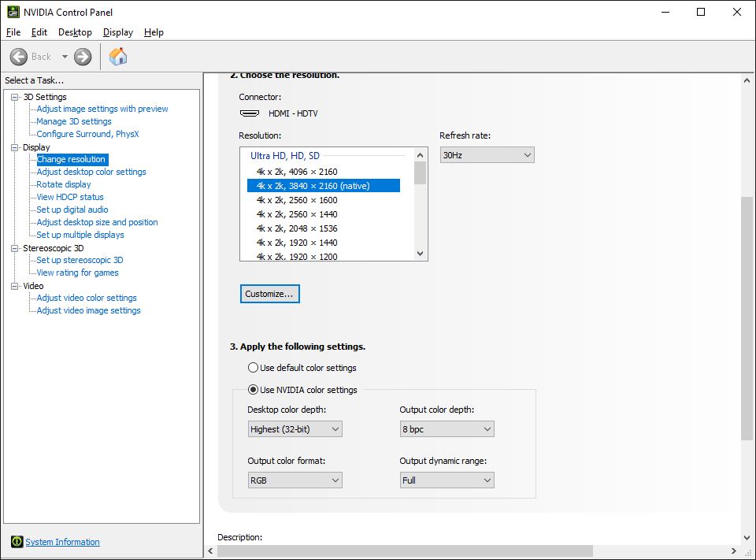Open the Output color depth dropdown
Image resolution: width=756 pixels, height=560 pixels.
(447, 428)
